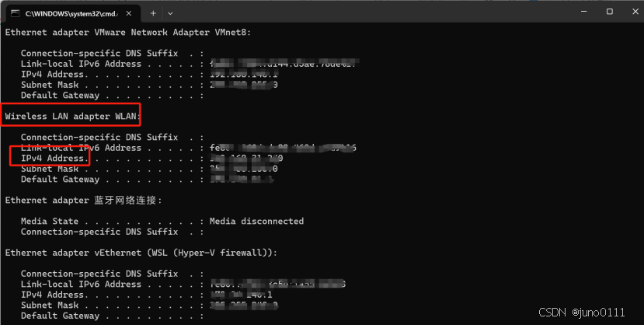Click the CSDN @juno0111 watermark
644x325 pixels.
point(582,313)
